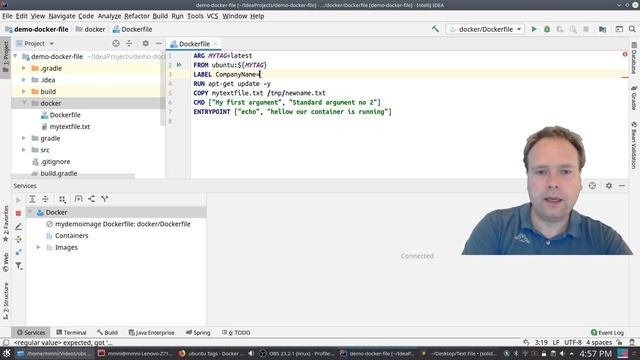Select mydemoimage Dockerfile in Services
The height and width of the screenshot is (360, 640).
[122, 224]
